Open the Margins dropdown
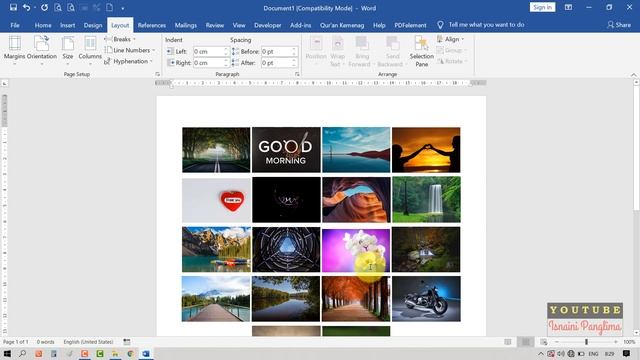 pyautogui.click(x=14, y=51)
